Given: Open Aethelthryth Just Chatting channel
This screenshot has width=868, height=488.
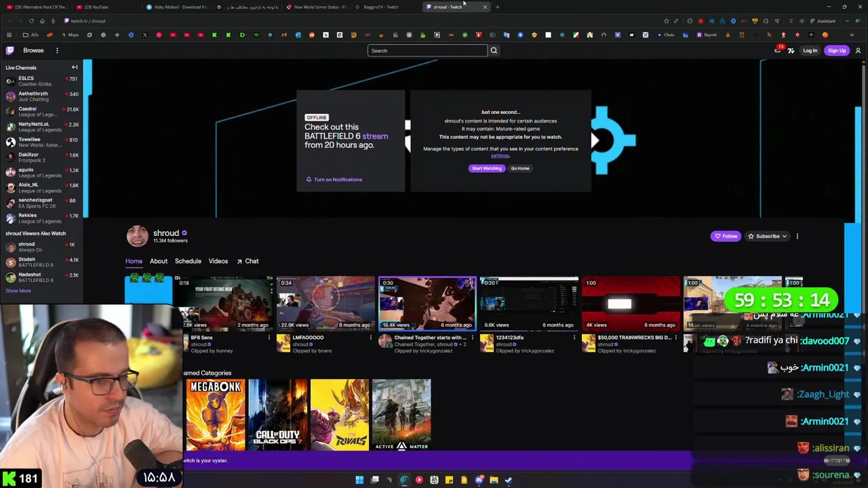Looking at the screenshot, I should (x=41, y=96).
